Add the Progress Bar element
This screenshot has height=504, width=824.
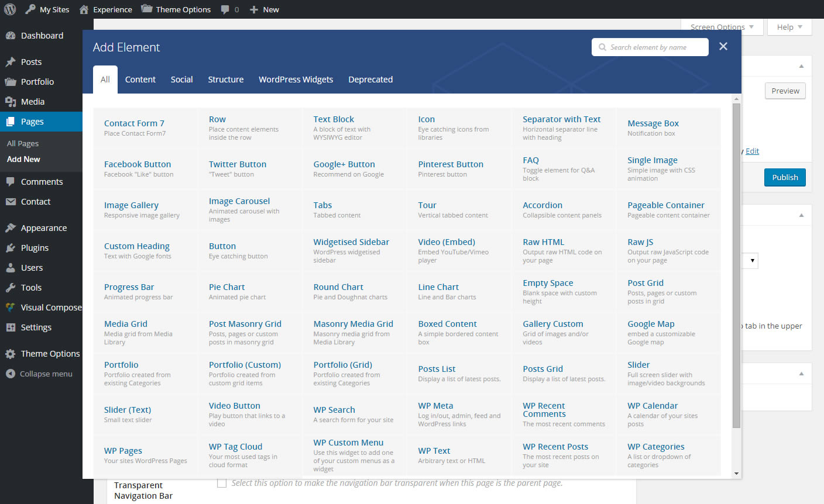click(146, 291)
